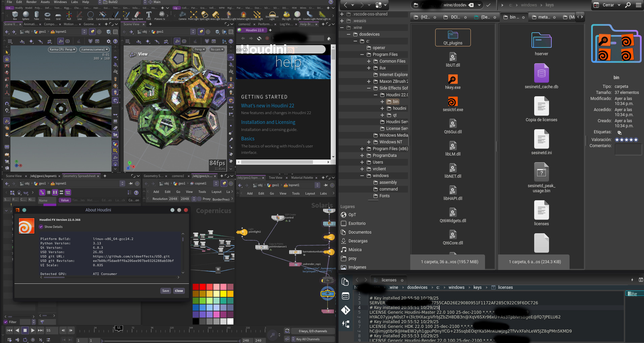The width and height of the screenshot is (644, 343).
Task: Open the Assets menu
Action: (x=45, y=2)
